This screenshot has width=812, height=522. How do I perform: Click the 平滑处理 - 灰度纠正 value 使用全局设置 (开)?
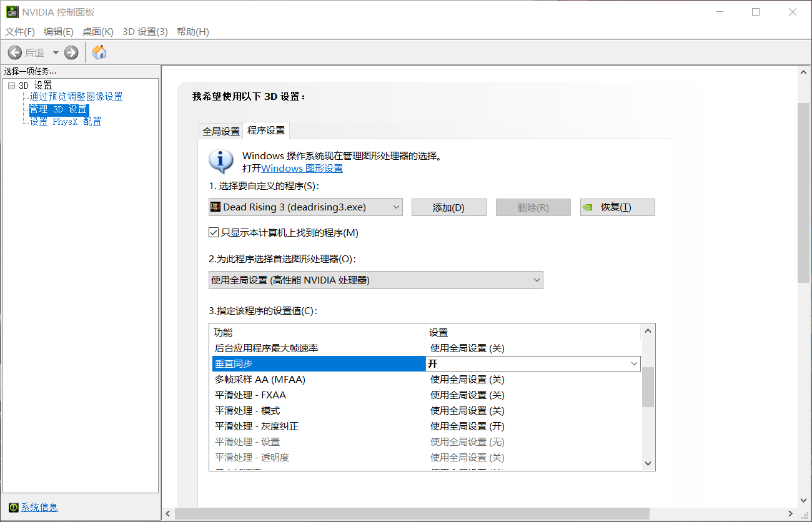(467, 426)
